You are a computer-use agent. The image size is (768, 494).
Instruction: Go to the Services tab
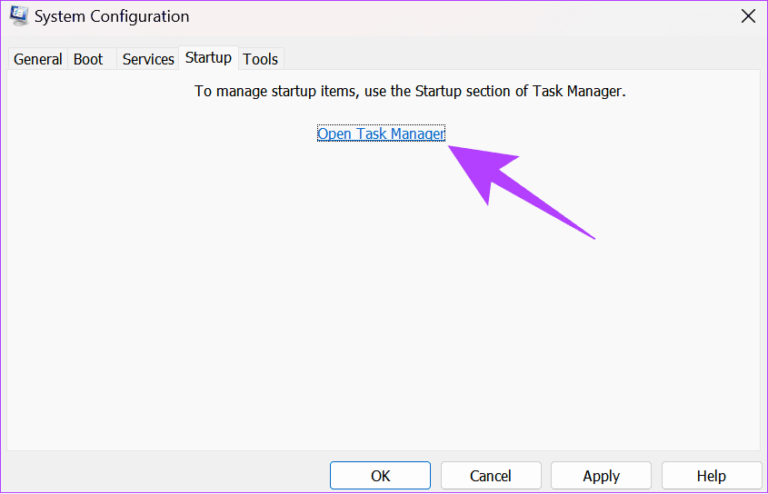(x=148, y=59)
